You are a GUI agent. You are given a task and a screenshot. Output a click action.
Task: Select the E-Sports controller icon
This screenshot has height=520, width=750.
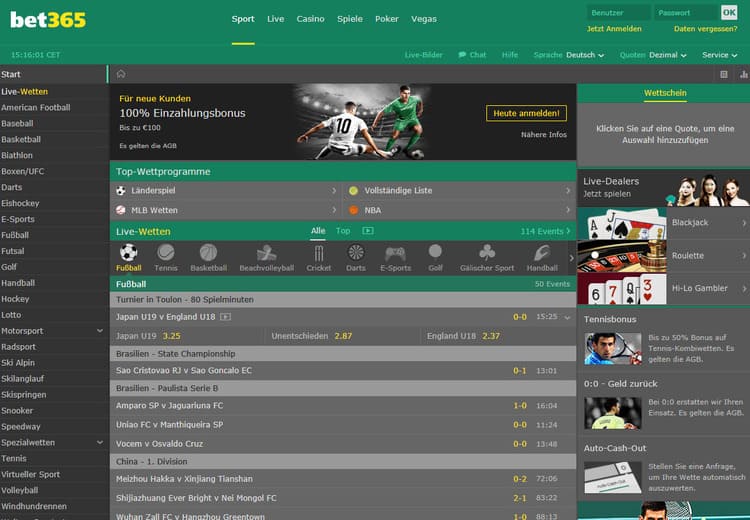point(396,253)
